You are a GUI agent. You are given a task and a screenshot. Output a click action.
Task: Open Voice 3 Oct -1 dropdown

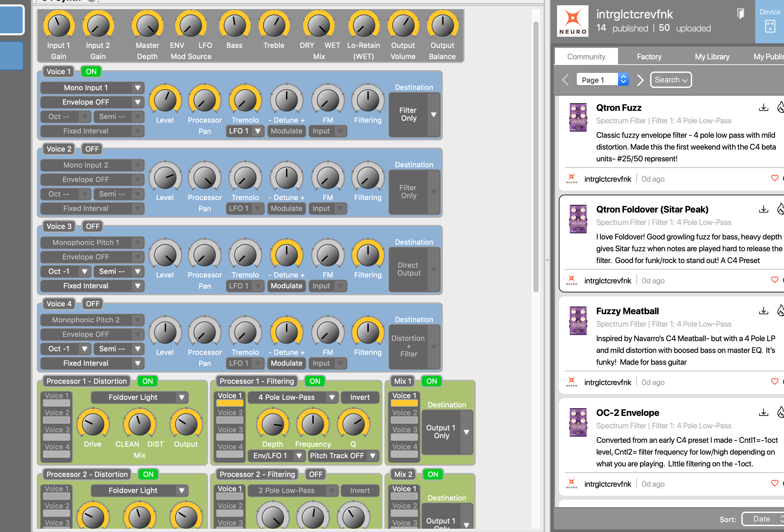pyautogui.click(x=66, y=271)
